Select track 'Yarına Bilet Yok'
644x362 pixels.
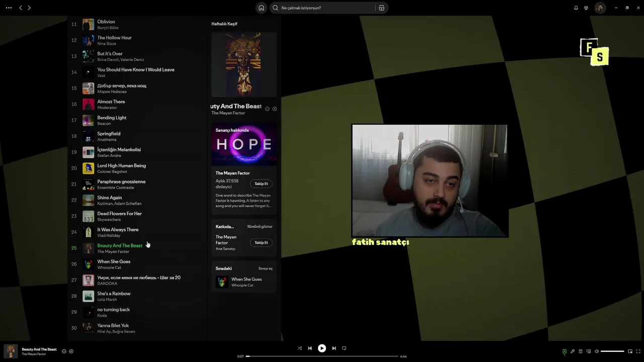tap(137, 328)
